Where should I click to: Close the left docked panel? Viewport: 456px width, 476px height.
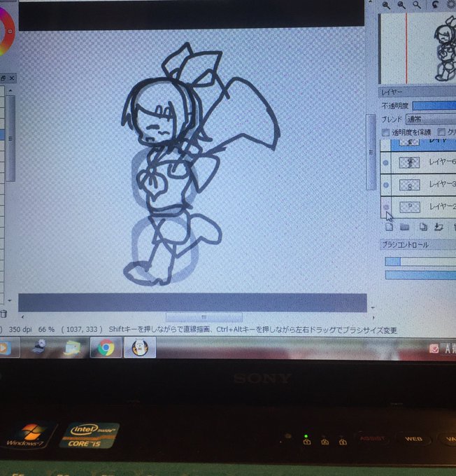coord(12,78)
